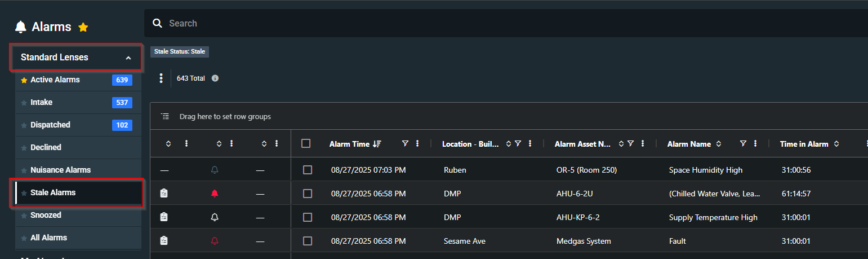
Task: Switch to the Nuisance Alarms lens
Action: tap(60, 170)
